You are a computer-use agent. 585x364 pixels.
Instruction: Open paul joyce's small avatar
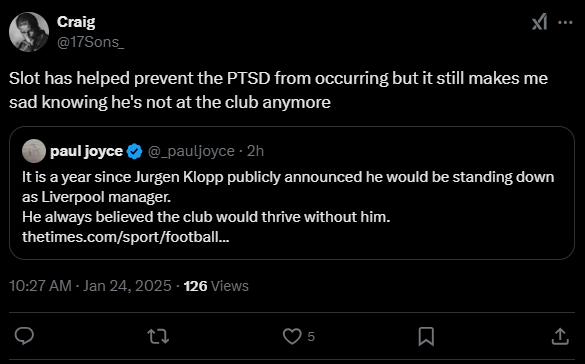(34, 151)
